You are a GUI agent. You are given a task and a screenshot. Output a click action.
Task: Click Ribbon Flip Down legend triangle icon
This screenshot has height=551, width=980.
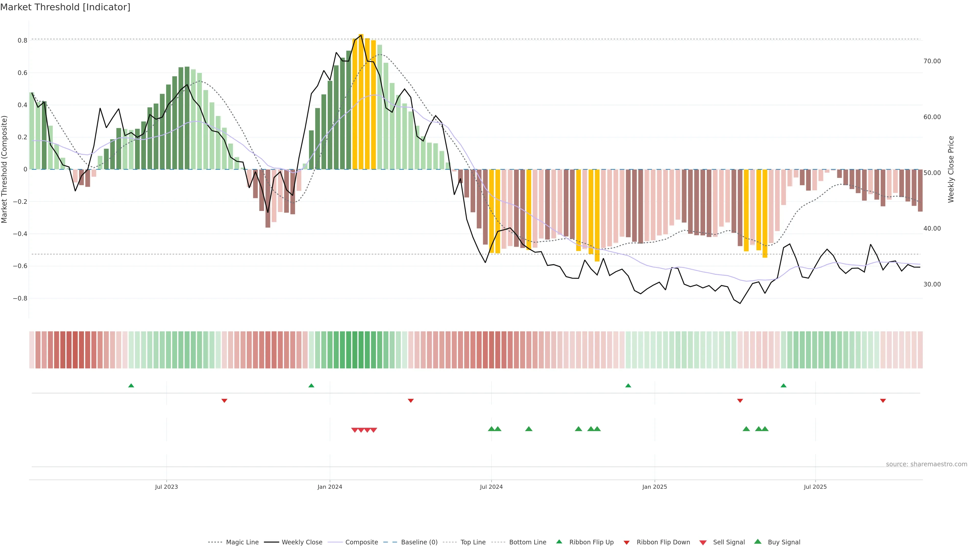[627, 543]
